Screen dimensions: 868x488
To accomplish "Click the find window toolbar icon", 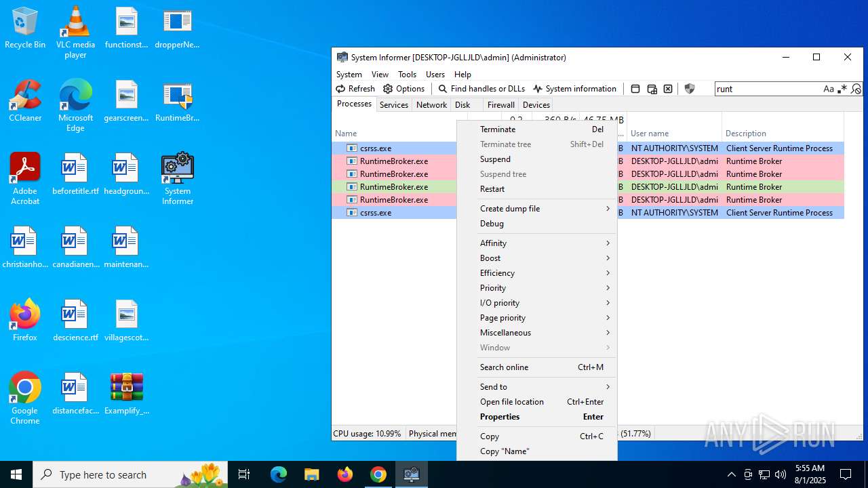I will pyautogui.click(x=635, y=89).
